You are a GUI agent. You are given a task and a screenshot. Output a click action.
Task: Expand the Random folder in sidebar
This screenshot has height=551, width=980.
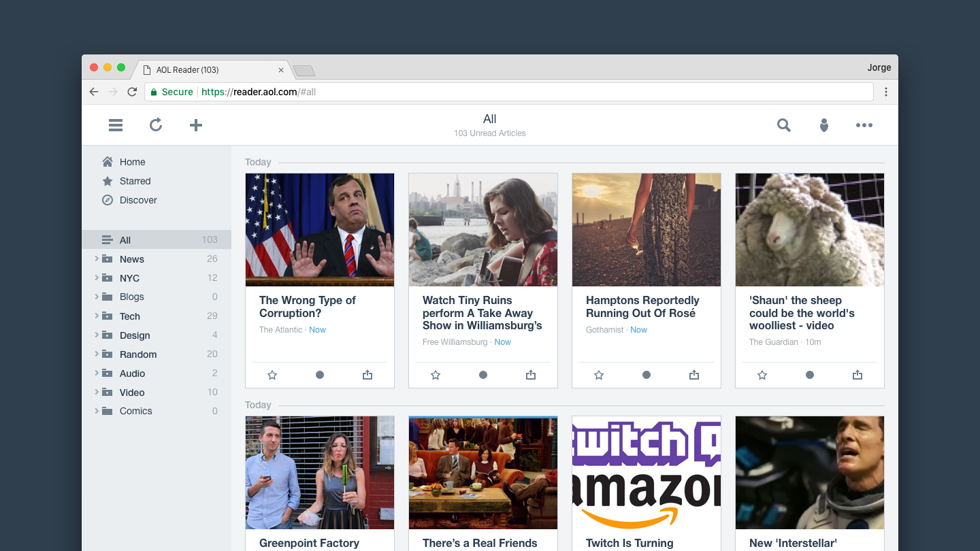pos(97,354)
